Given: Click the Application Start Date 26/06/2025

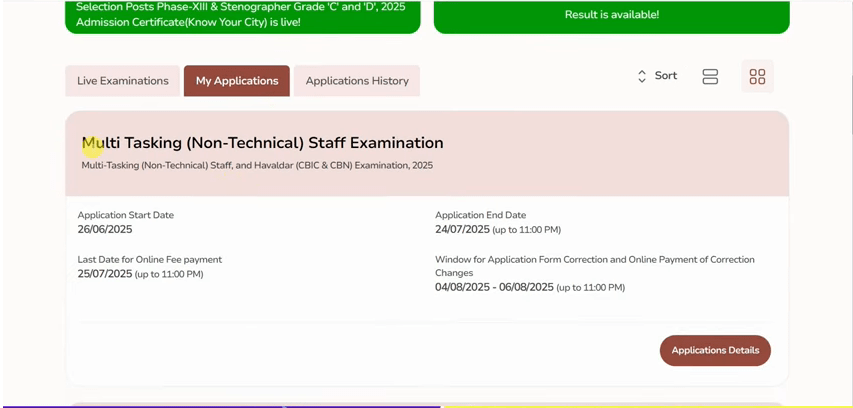Looking at the screenshot, I should point(105,229).
